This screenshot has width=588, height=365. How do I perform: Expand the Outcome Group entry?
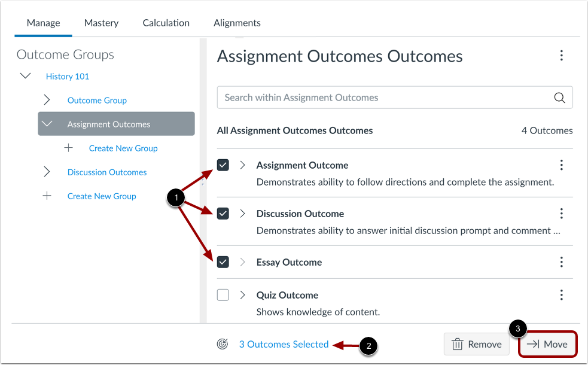(x=47, y=100)
